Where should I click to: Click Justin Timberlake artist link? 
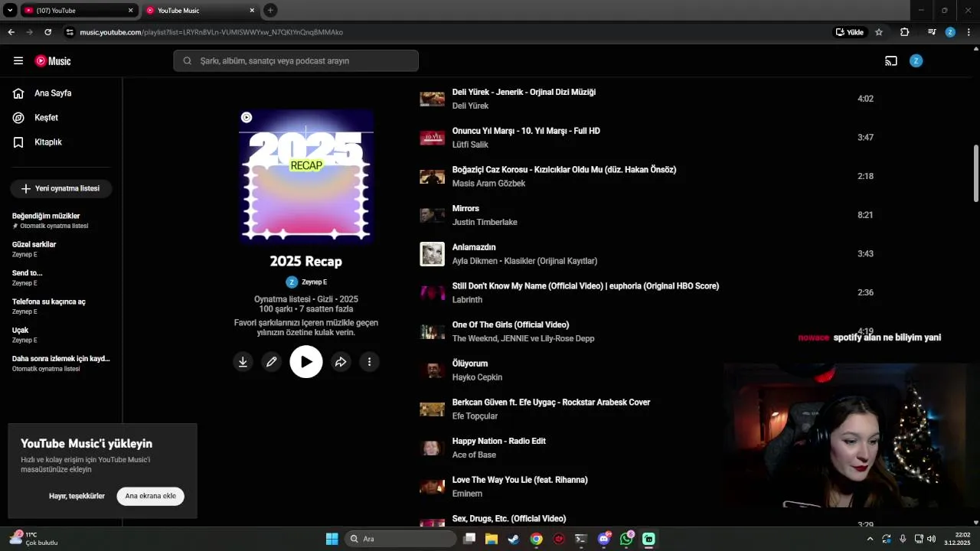[x=485, y=223]
